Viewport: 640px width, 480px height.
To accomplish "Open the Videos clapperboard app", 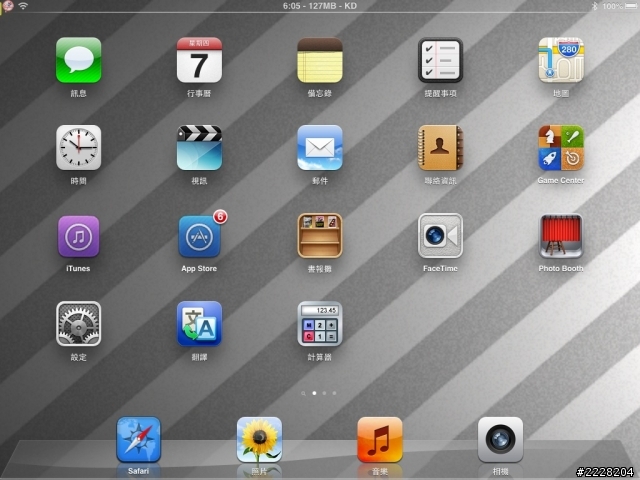I will [x=199, y=147].
